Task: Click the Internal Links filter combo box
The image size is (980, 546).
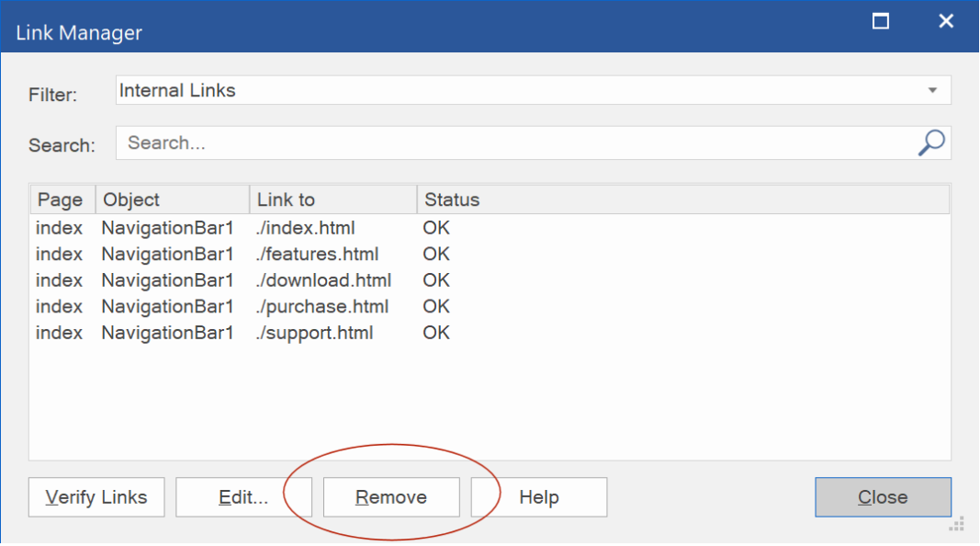Action: [533, 91]
